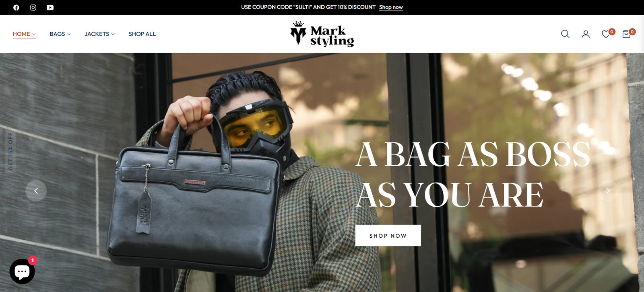Expand the BAGS dropdown menu
This screenshot has width=644, height=292.
coord(60,34)
